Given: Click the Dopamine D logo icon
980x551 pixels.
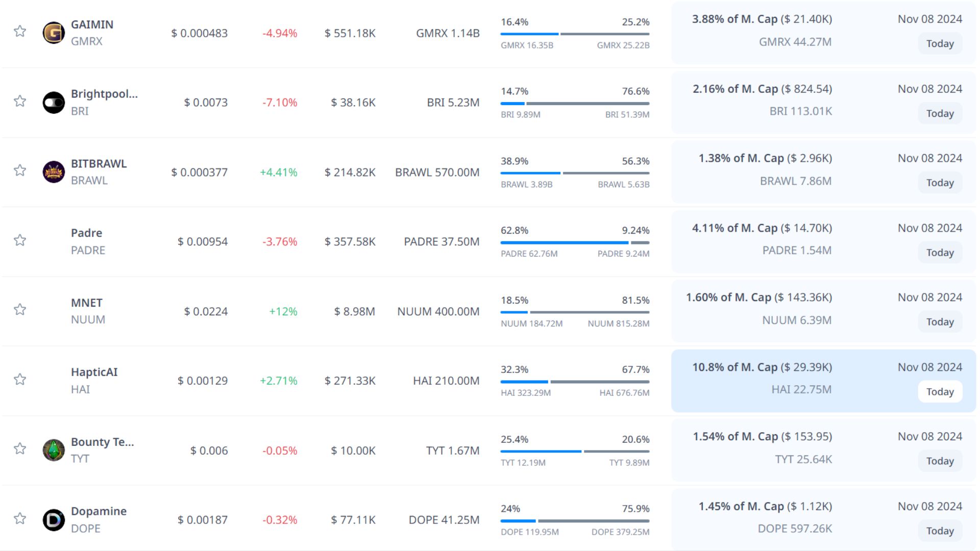Looking at the screenshot, I should click(x=54, y=520).
